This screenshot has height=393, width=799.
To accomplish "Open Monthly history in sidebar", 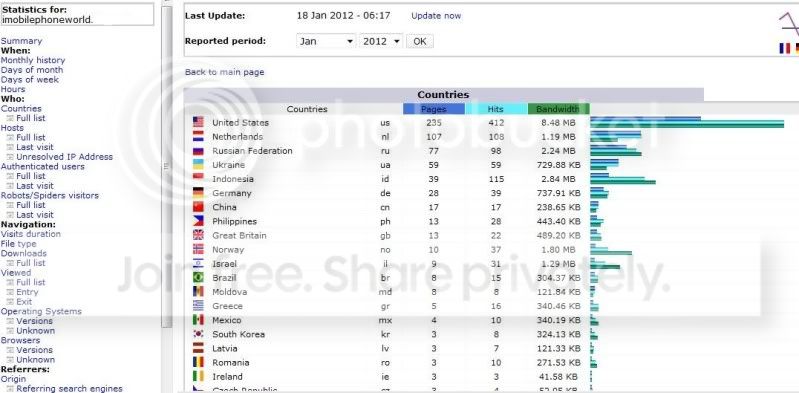I will (x=33, y=60).
